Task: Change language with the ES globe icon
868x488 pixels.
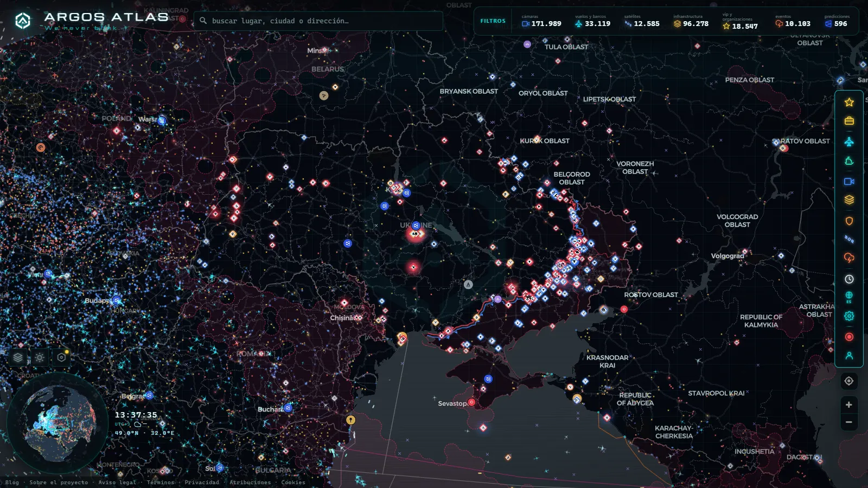Action: coord(849,297)
